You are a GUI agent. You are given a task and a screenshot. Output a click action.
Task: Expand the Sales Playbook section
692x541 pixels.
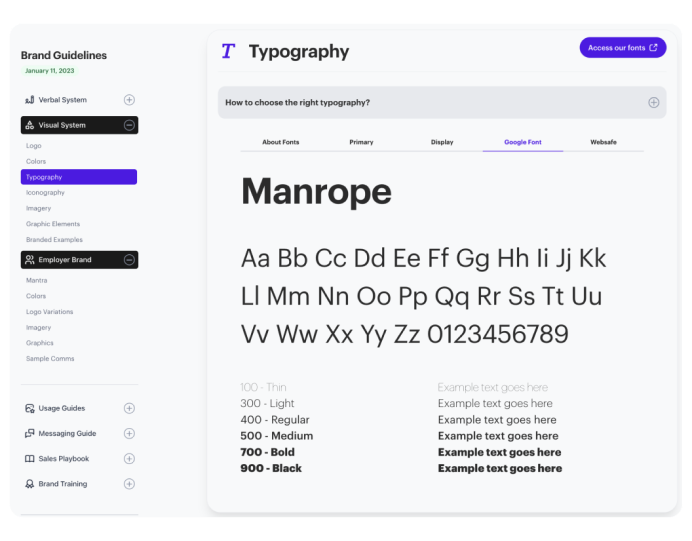[129, 458]
